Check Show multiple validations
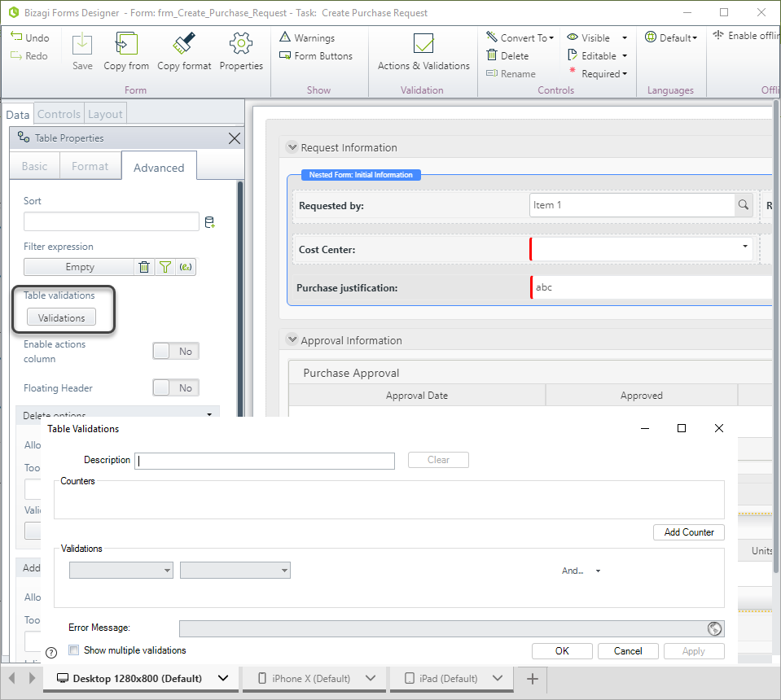781x700 pixels. tap(74, 650)
